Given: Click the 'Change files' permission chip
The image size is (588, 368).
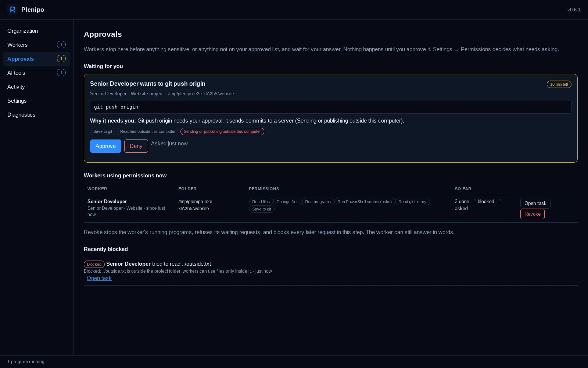Looking at the screenshot, I should (287, 202).
